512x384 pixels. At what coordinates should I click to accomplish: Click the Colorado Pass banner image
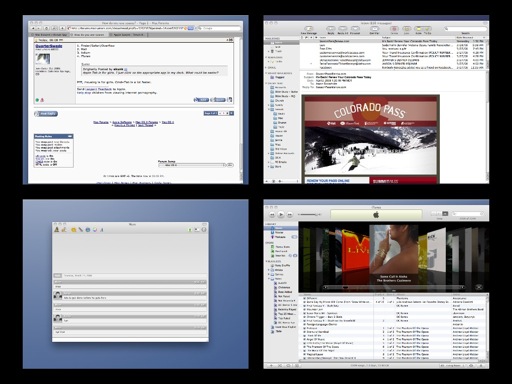click(371, 111)
